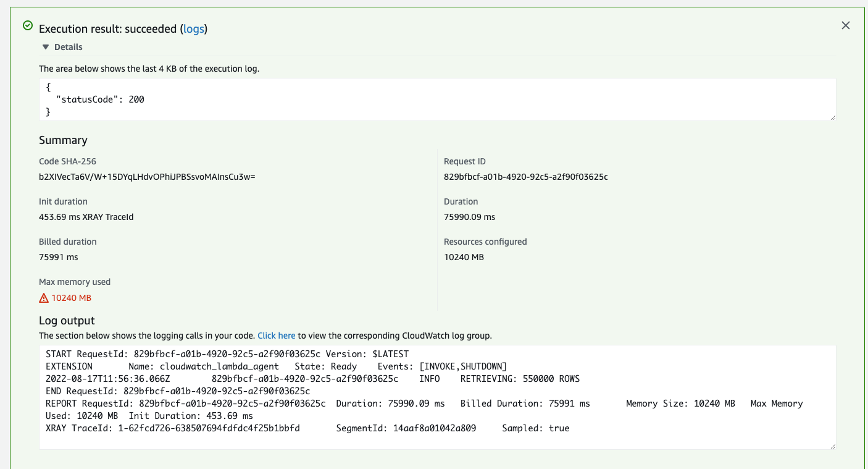Screen dimensions: 868x469
Task: Click the Request ID label
Action: 465,161
